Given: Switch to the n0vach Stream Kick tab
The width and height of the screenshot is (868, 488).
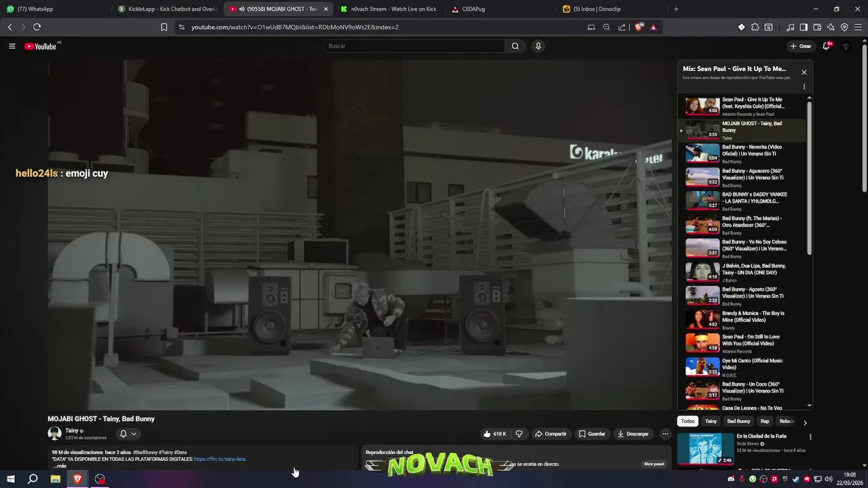Looking at the screenshot, I should [x=390, y=9].
